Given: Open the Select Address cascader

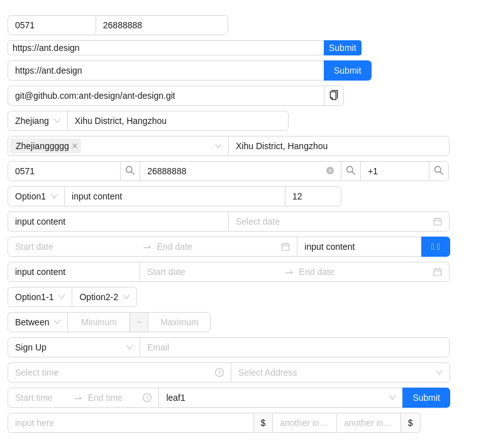Looking at the screenshot, I should coord(340,372).
